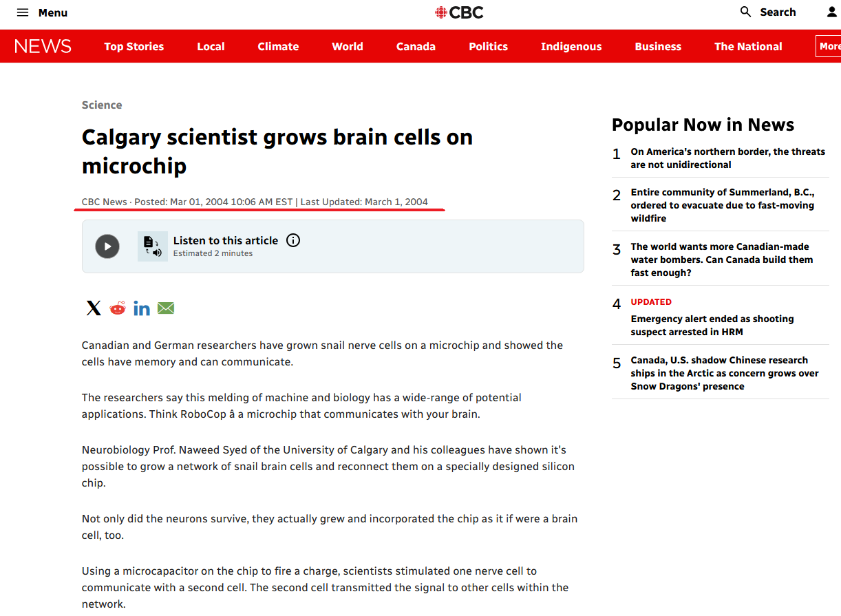This screenshot has height=616, width=841.
Task: Open The National nav item
Action: [x=748, y=46]
